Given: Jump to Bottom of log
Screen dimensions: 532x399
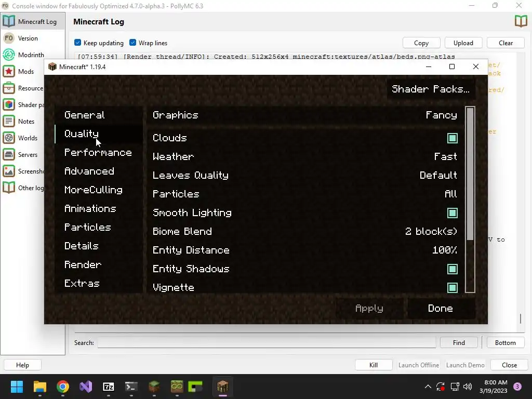Looking at the screenshot, I should point(505,343).
